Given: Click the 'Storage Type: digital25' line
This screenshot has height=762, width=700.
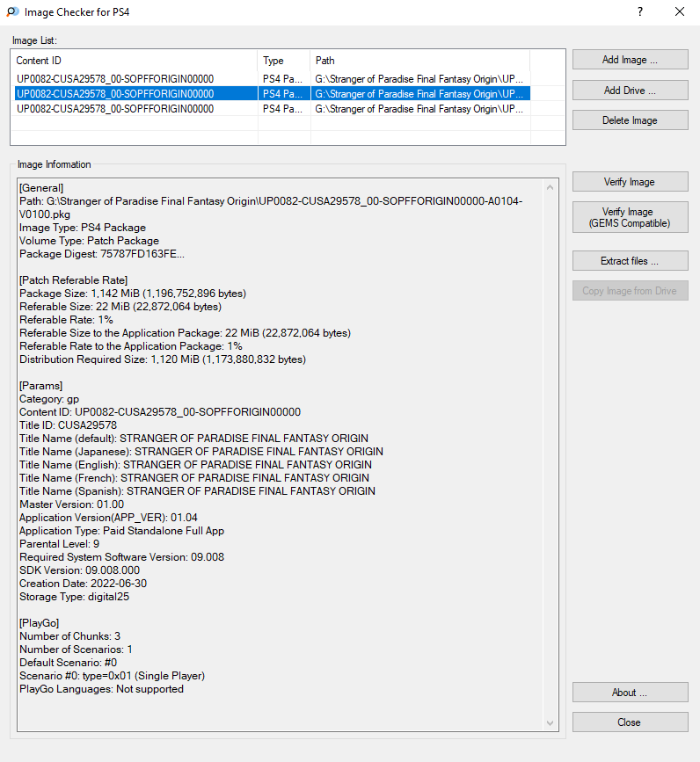Looking at the screenshot, I should pos(75,597).
